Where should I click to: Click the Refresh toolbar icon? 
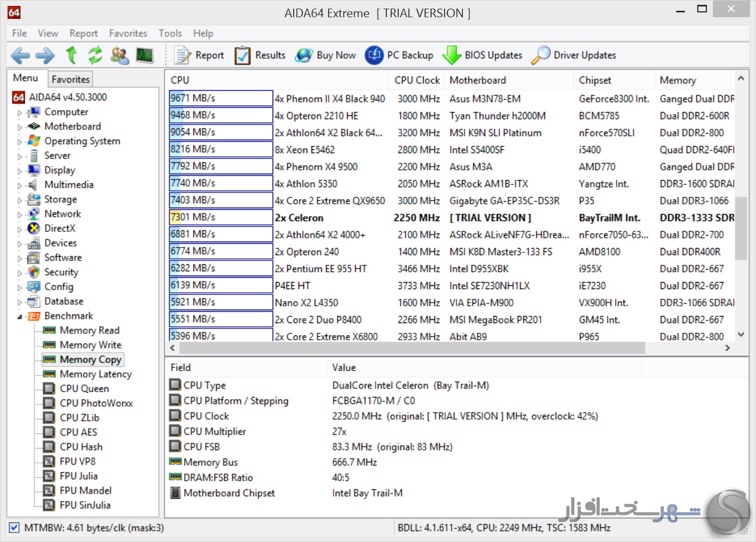(x=95, y=55)
